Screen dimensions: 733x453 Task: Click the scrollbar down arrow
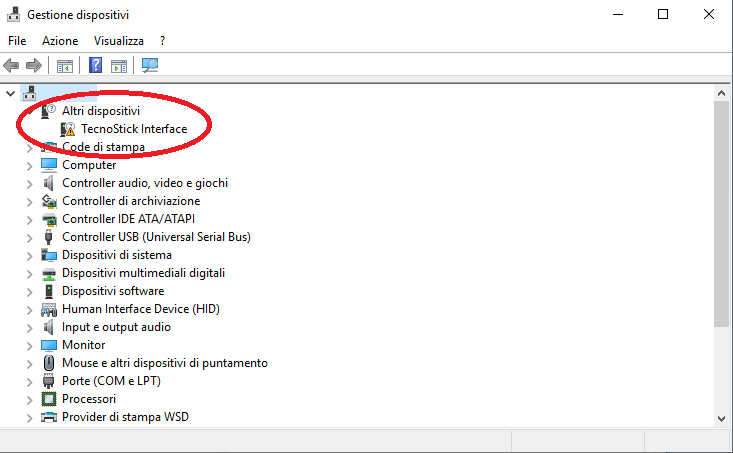721,419
